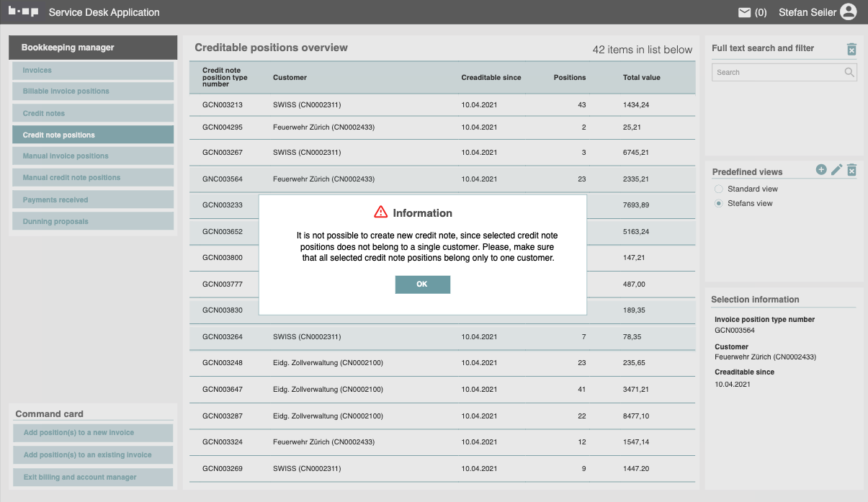Select the Stefans view radio button
The width and height of the screenshot is (868, 502).
click(x=718, y=204)
